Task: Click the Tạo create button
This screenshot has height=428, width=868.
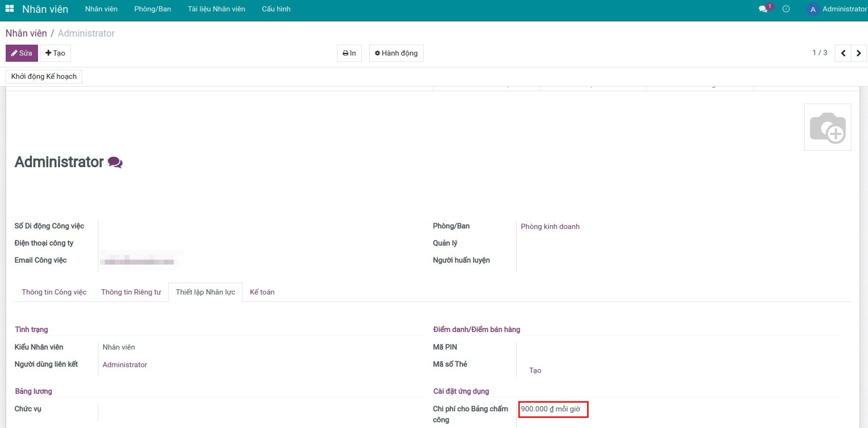Action: tap(55, 53)
